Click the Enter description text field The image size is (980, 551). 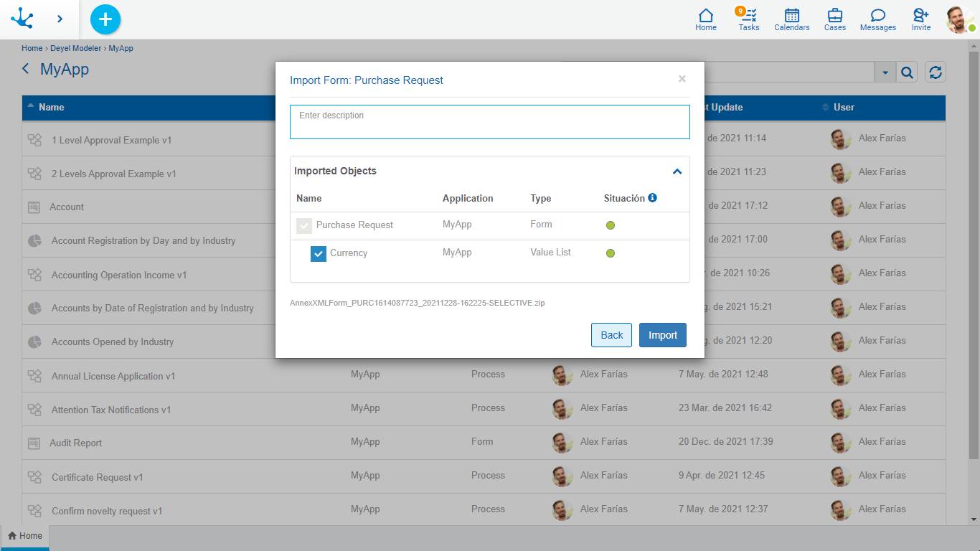point(489,122)
